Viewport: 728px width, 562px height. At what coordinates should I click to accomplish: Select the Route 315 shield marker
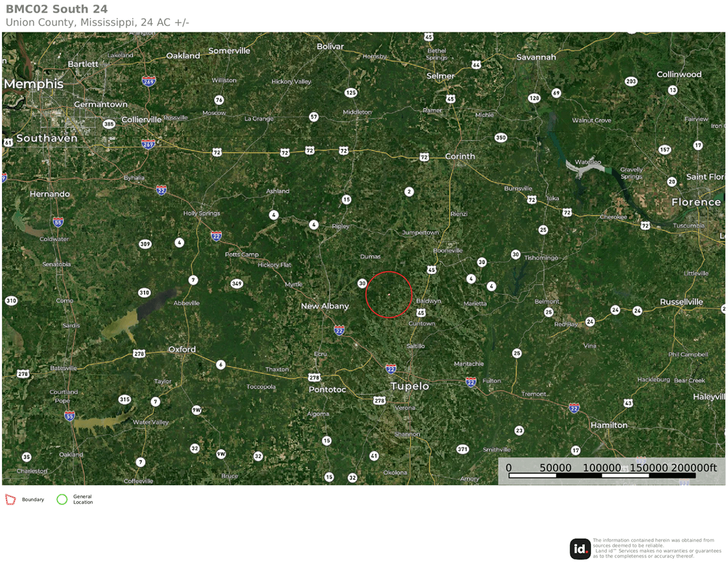(x=124, y=399)
